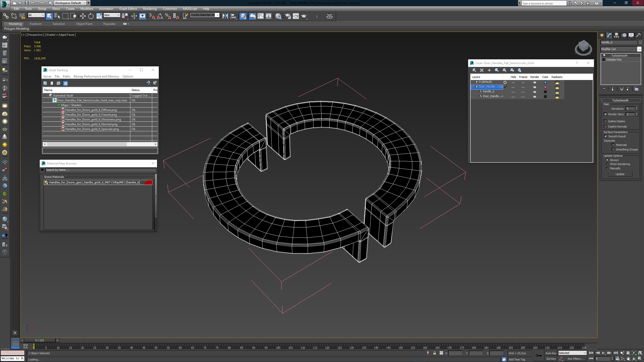The image size is (644, 362).
Task: Open the reference coordinate View dropdown
Action: 112,15
